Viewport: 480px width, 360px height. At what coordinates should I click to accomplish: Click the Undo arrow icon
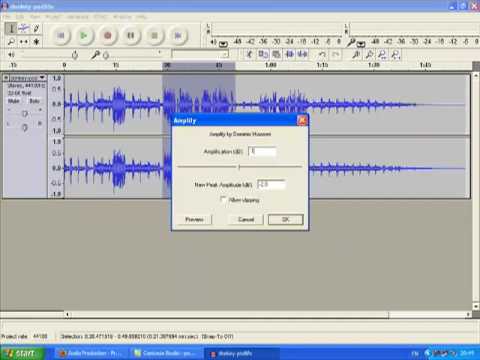tap(322, 54)
